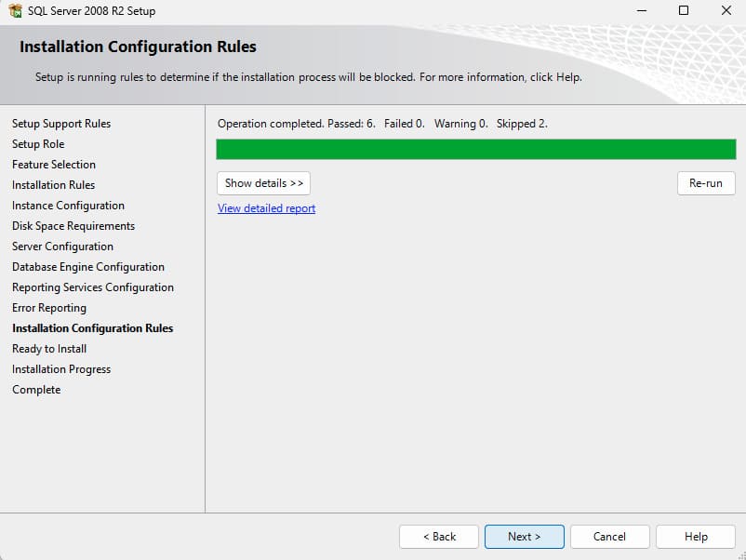Image resolution: width=746 pixels, height=560 pixels.
Task: Cancel the SQL Server setup
Action: coord(609,537)
